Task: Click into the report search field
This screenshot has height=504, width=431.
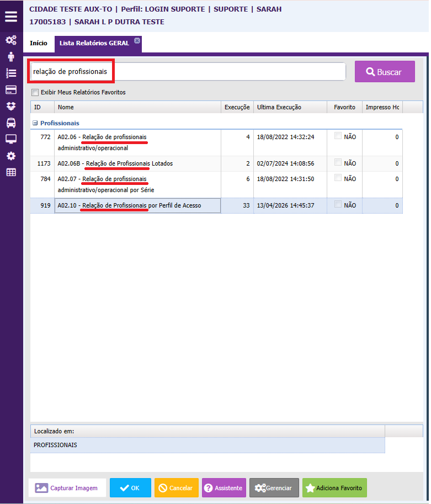Action: (188, 72)
